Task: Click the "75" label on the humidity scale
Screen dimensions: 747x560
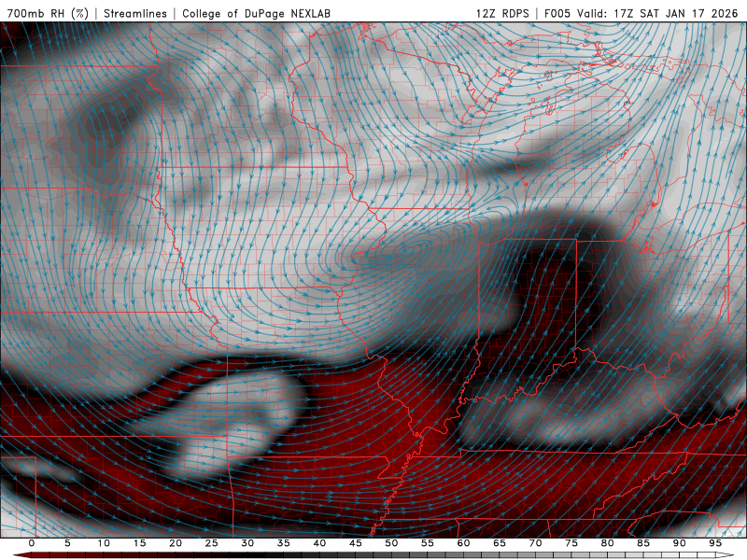Action: click(x=571, y=543)
